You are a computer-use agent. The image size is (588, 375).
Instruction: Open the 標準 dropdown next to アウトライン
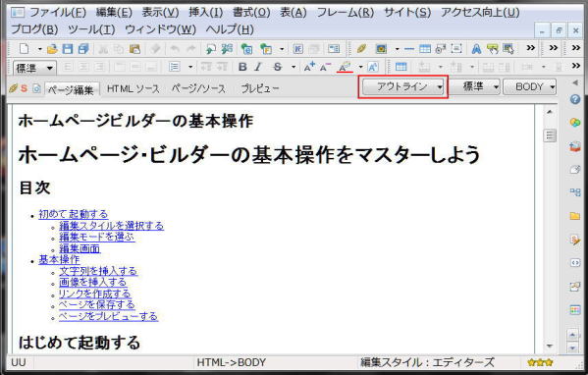[475, 87]
